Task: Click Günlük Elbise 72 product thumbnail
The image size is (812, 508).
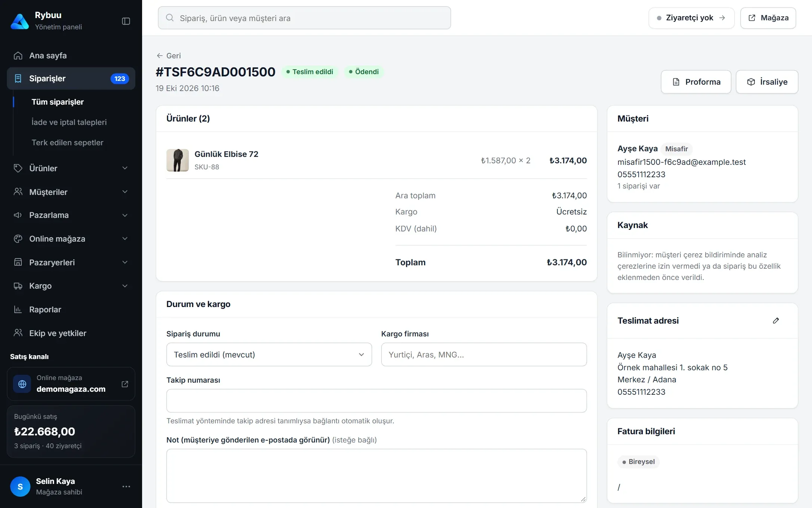Action: point(177,160)
